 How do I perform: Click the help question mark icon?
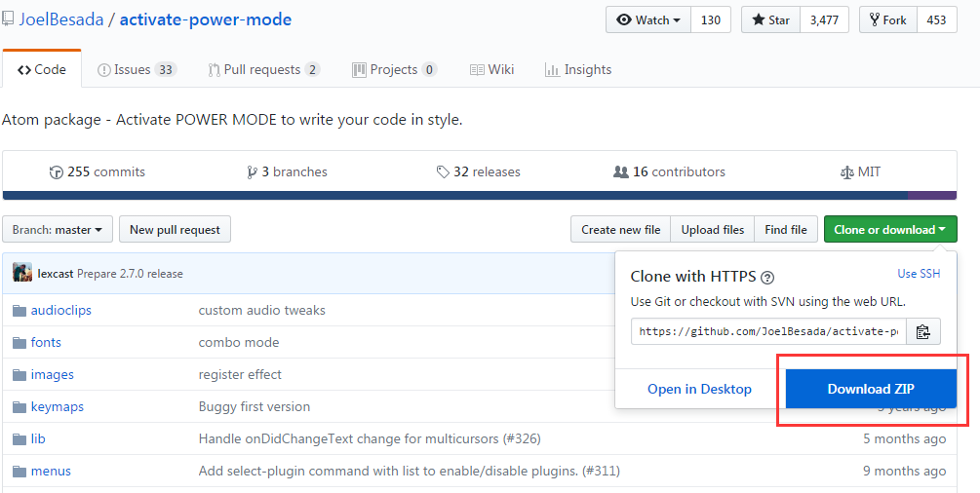768,278
